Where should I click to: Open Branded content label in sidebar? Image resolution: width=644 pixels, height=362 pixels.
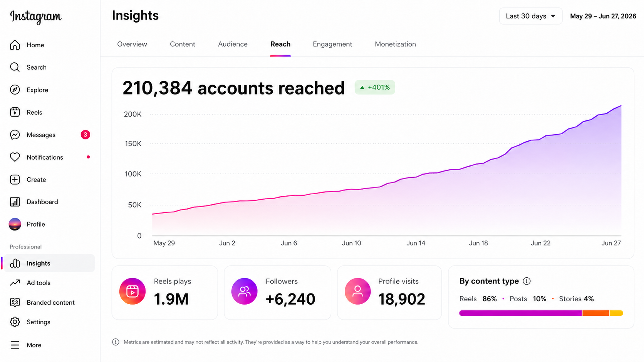50,302
